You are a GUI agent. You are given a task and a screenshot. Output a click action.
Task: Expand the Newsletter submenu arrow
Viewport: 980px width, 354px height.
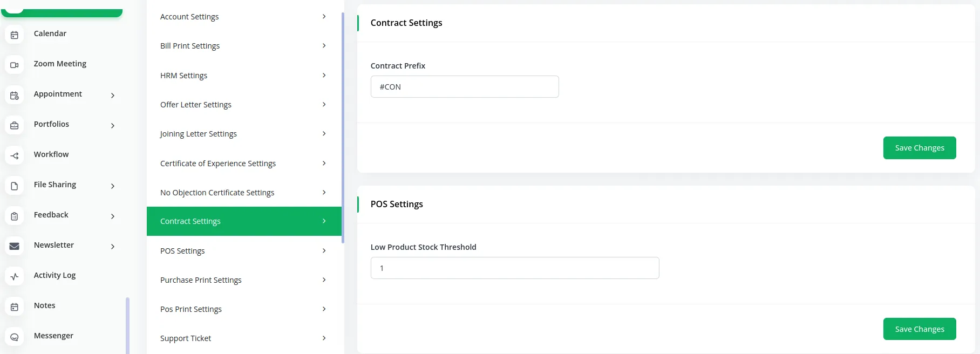tap(113, 247)
